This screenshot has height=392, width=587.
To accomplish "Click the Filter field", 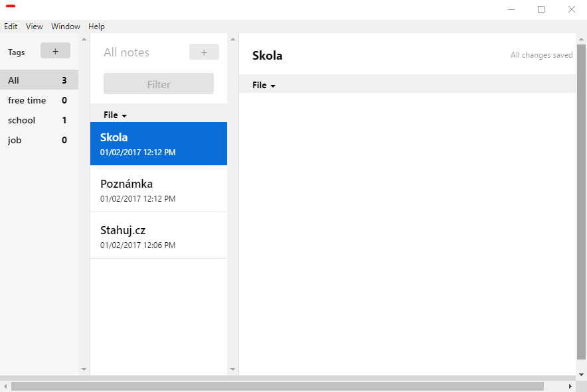I will pyautogui.click(x=159, y=84).
